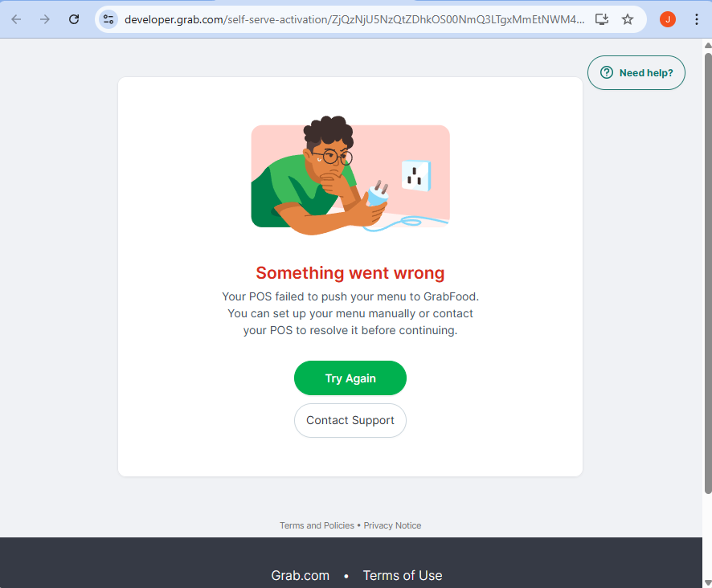
Task: Click the browser back arrow
Action: 16,19
